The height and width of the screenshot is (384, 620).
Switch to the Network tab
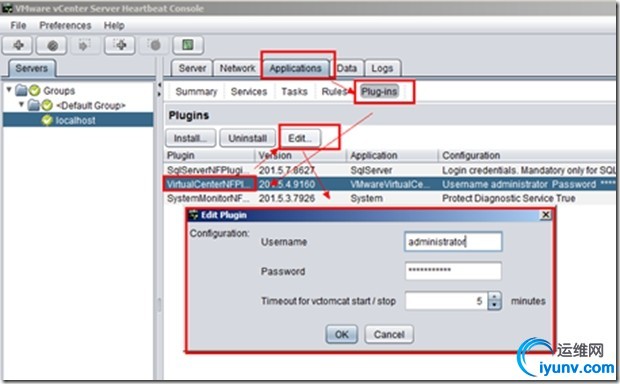[x=238, y=68]
